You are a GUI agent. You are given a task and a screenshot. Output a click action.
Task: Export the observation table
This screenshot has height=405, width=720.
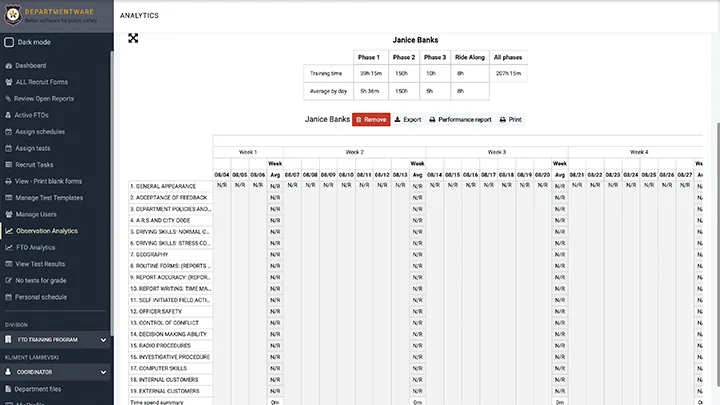coord(408,119)
